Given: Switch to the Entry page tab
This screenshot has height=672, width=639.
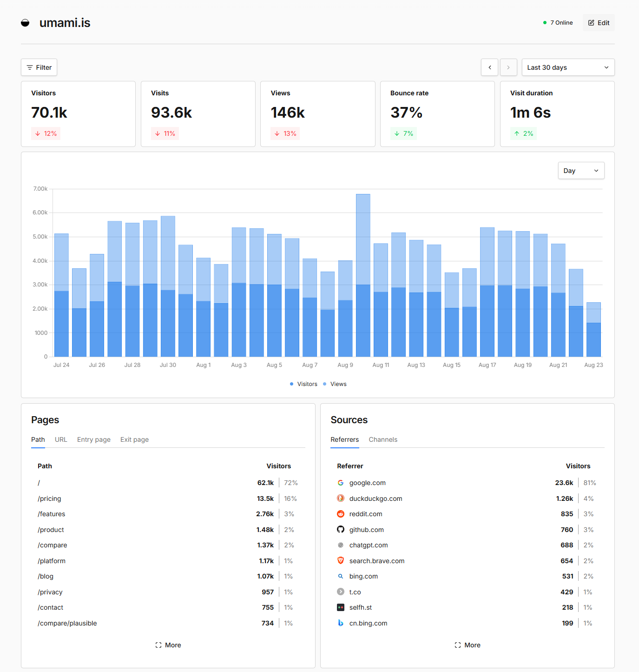Looking at the screenshot, I should (x=94, y=439).
